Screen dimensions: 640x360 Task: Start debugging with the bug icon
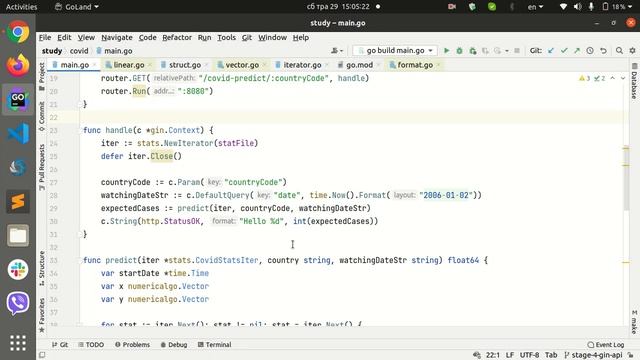[460, 51]
